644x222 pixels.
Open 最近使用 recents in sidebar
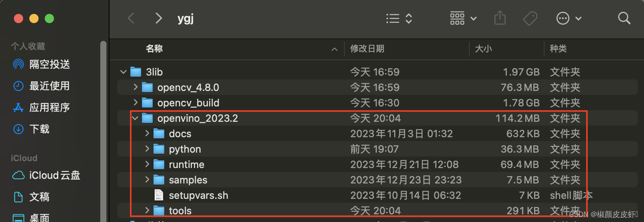point(42,86)
